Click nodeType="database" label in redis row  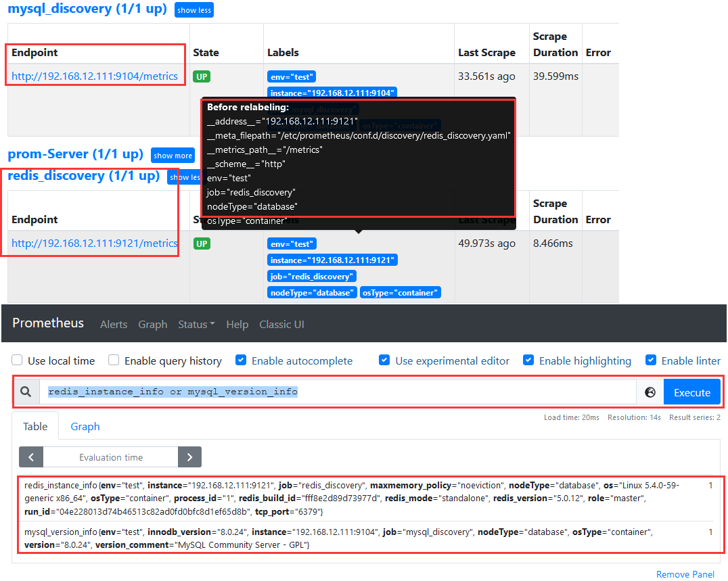(312, 292)
